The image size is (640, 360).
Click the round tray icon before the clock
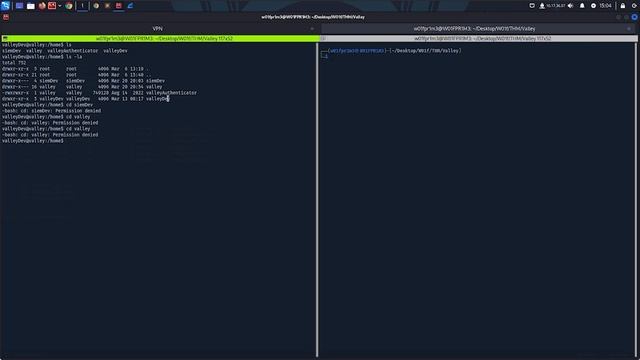593,6
